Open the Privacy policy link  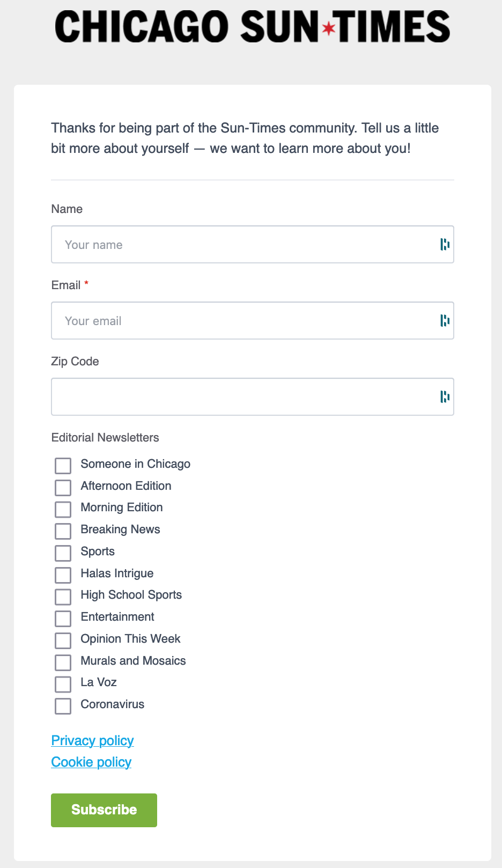(x=92, y=741)
